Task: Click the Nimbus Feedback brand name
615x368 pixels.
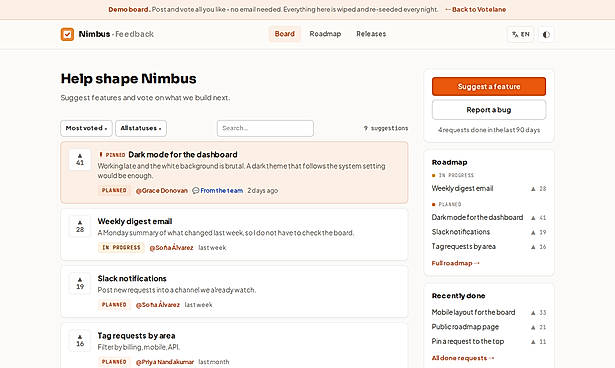Action: pyautogui.click(x=116, y=34)
